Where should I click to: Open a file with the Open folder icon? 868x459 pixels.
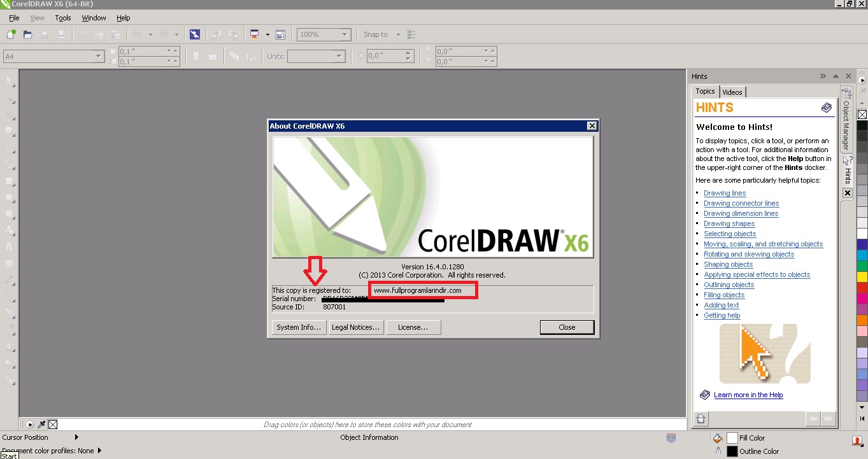27,34
